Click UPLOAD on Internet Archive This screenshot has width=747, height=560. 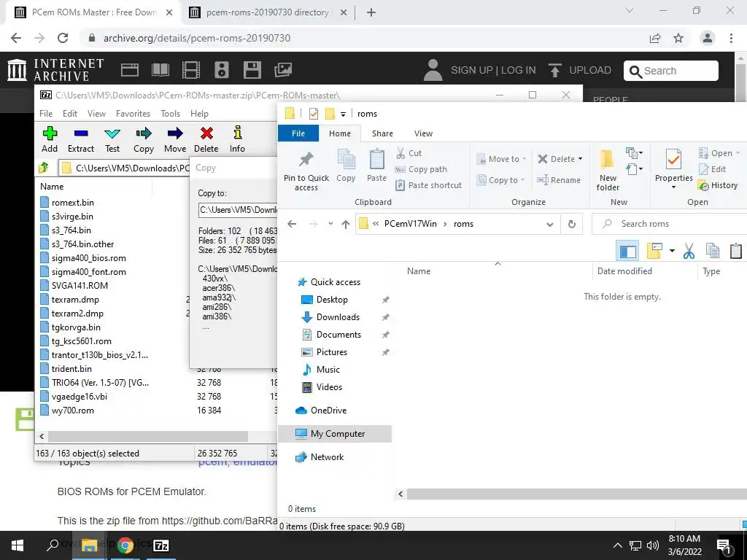click(x=580, y=70)
